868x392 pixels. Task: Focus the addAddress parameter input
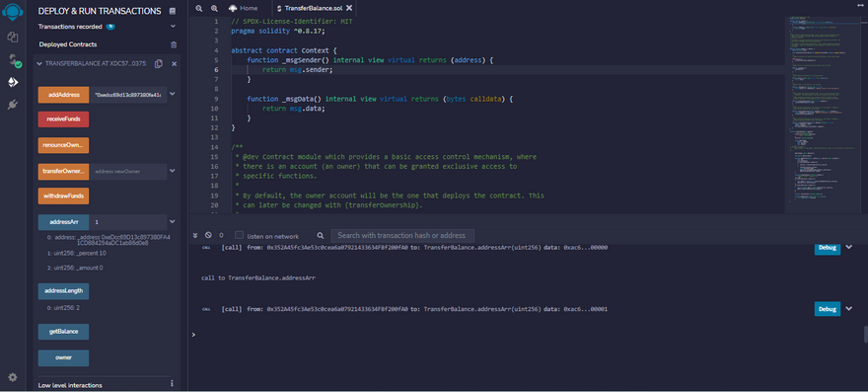pyautogui.click(x=128, y=95)
